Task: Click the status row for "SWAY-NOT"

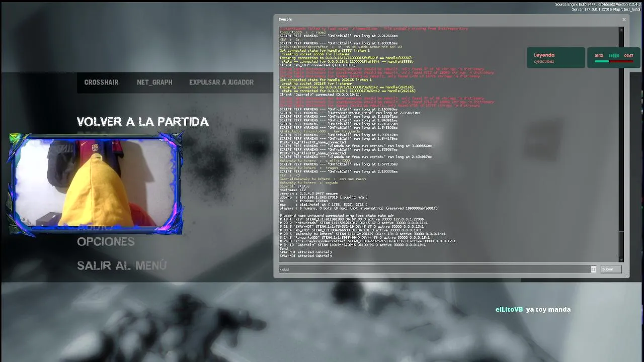Action: 351,227
